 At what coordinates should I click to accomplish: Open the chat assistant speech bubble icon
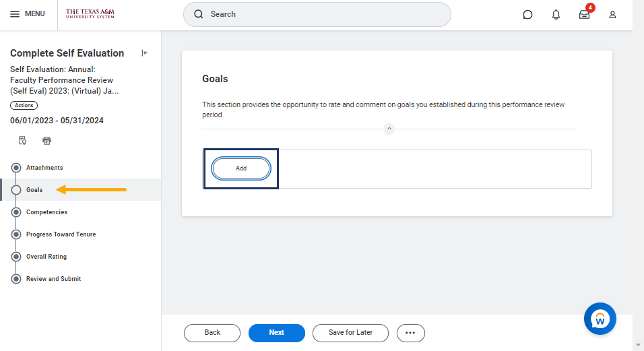point(527,15)
